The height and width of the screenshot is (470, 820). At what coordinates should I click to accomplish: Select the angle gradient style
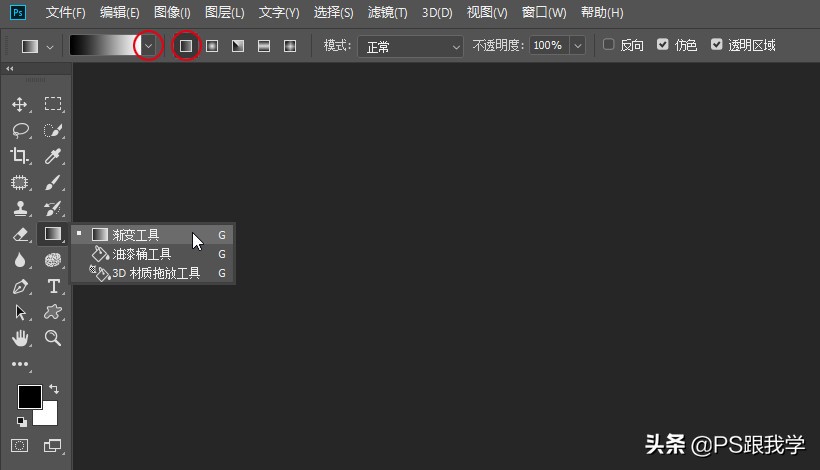238,46
